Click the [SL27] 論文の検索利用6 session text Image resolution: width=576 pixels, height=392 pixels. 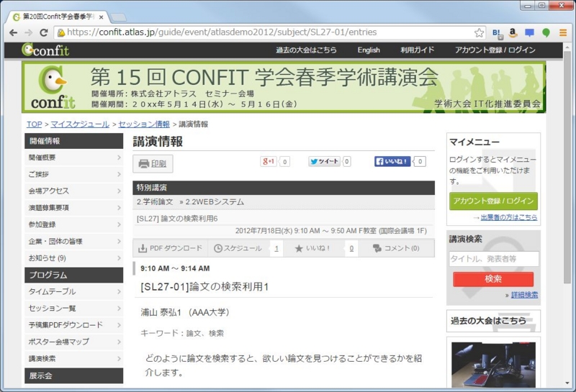177,219
